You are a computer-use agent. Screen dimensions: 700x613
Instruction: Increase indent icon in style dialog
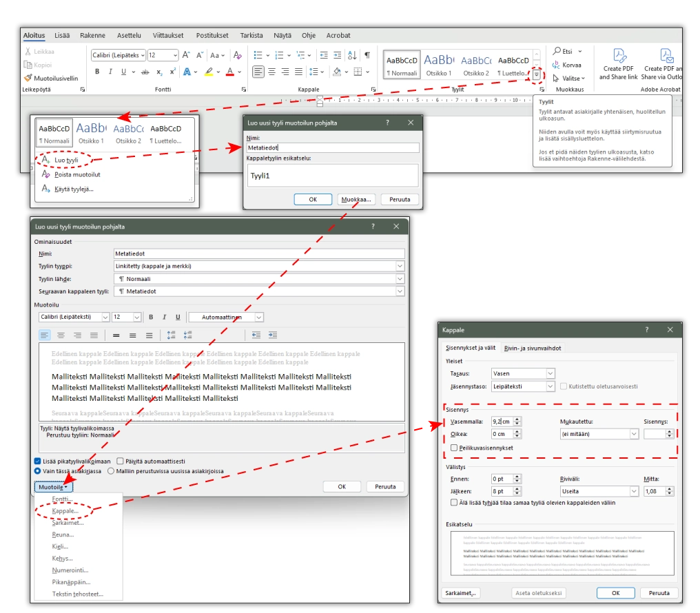pyautogui.click(x=272, y=335)
